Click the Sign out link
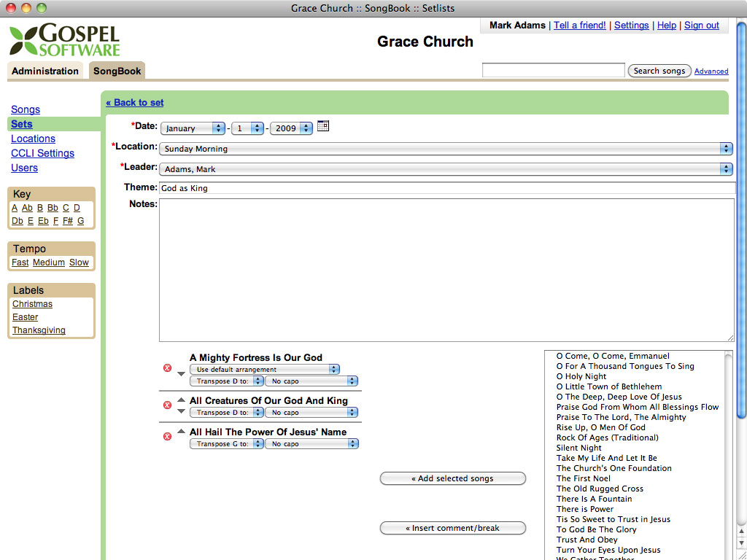This screenshot has height=560, width=747. (x=701, y=26)
